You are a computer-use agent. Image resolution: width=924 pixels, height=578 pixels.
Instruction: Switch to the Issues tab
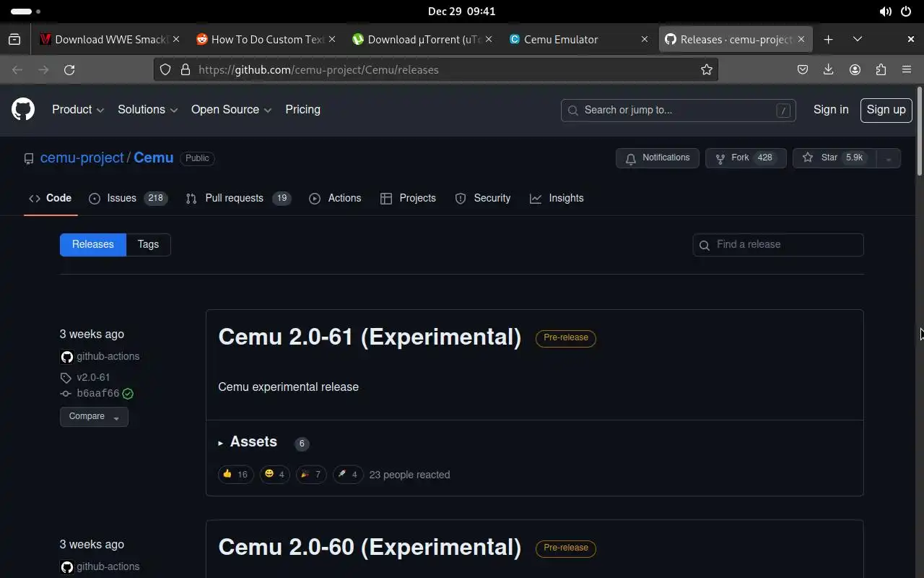(x=128, y=198)
